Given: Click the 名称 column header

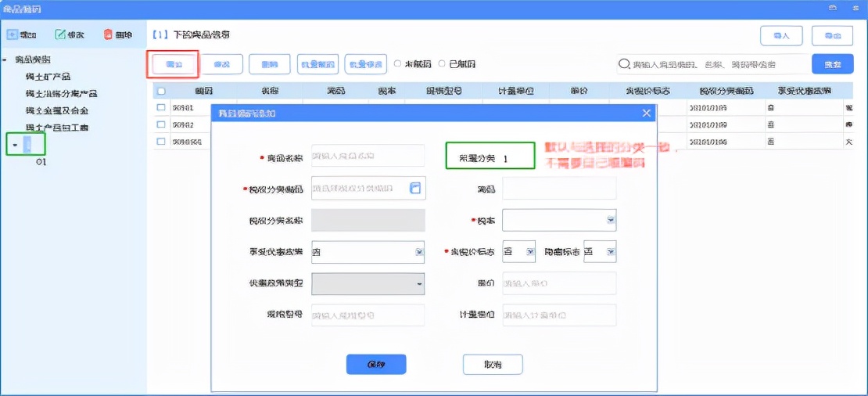Looking at the screenshot, I should coord(270,91).
